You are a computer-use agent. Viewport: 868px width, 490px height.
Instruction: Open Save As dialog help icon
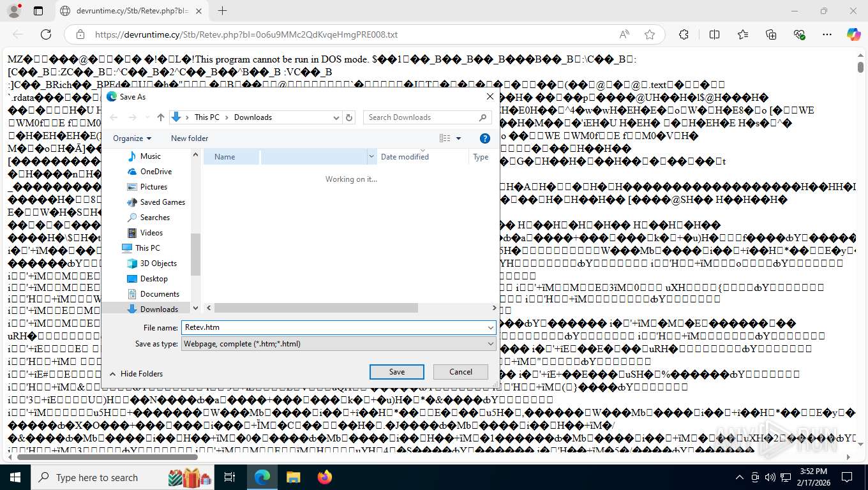point(484,138)
